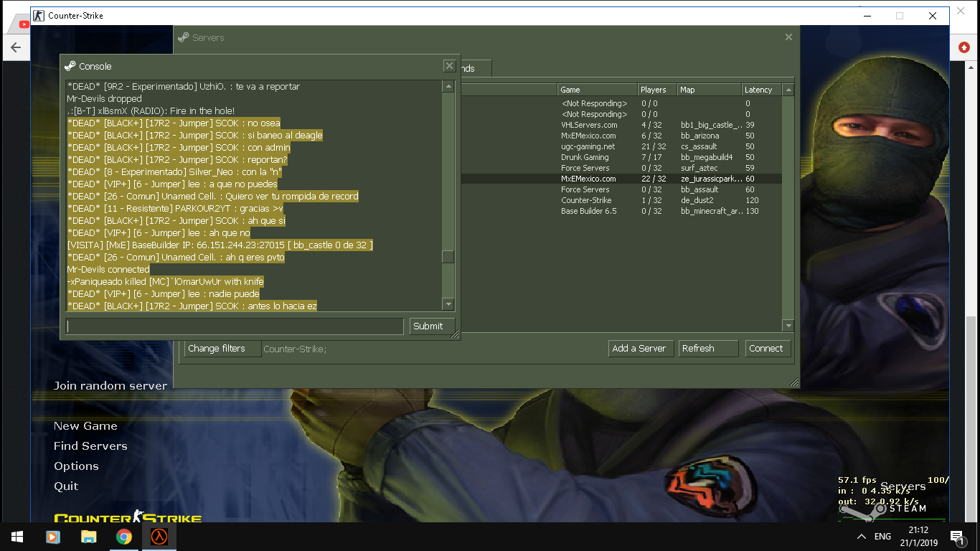Click the Servers window resize grip
The width and height of the screenshot is (980, 551).
pyautogui.click(x=793, y=382)
